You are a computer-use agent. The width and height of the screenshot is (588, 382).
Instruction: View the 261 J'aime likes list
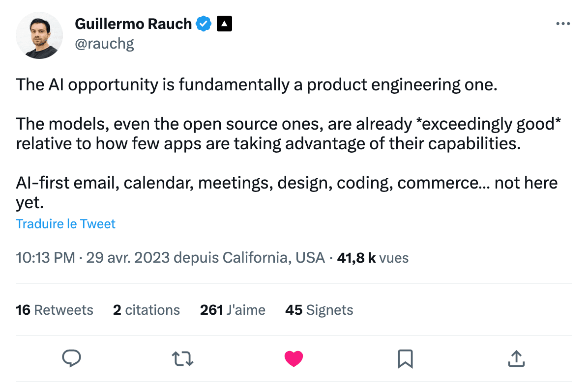[233, 310]
